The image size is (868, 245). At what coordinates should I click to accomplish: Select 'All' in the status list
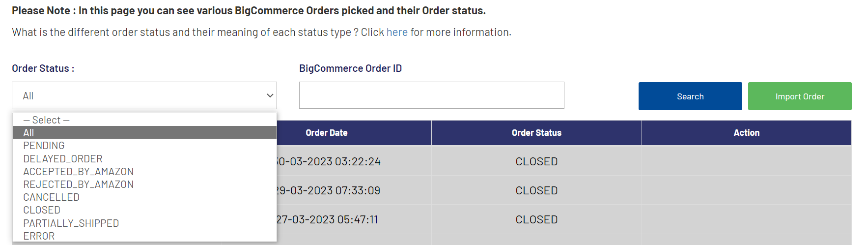coord(29,133)
